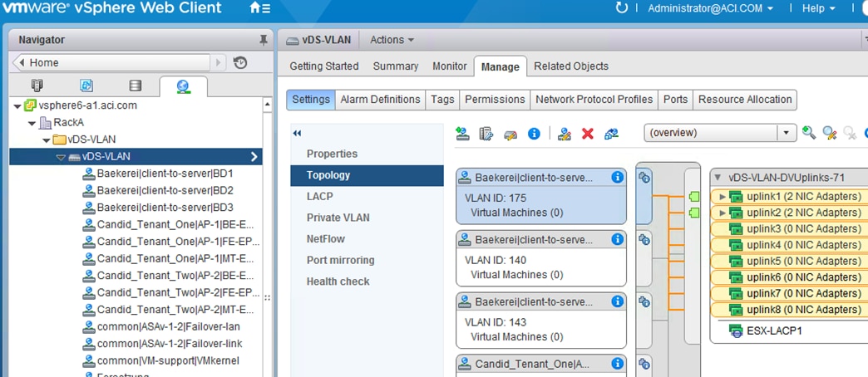868x377 pixels.
Task: Open the Summary tab
Action: [x=395, y=66]
